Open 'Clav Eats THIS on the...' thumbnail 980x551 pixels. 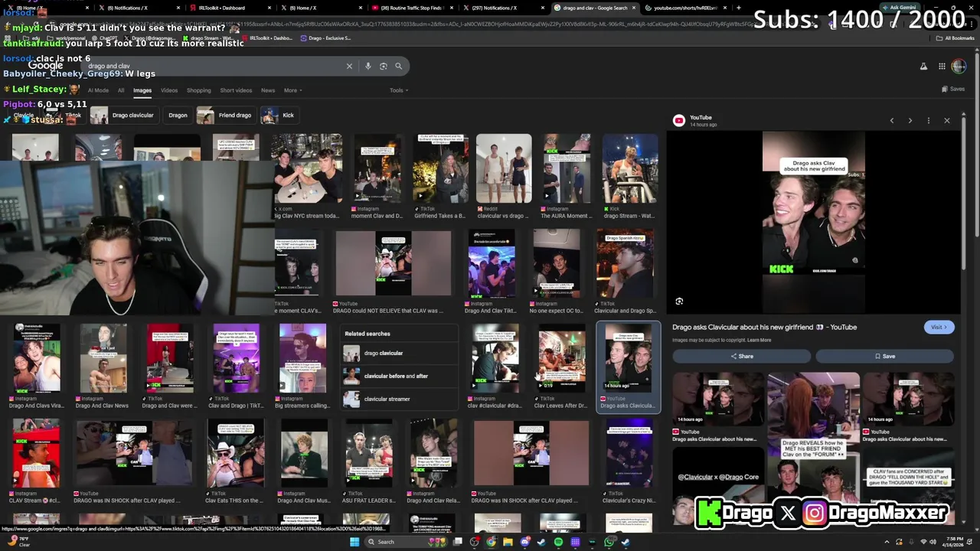point(236,454)
